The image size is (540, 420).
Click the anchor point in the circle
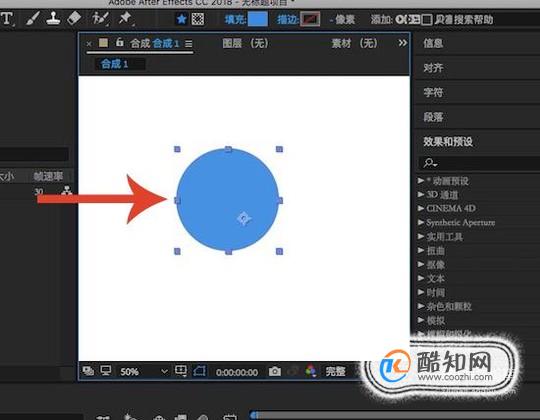[244, 219]
